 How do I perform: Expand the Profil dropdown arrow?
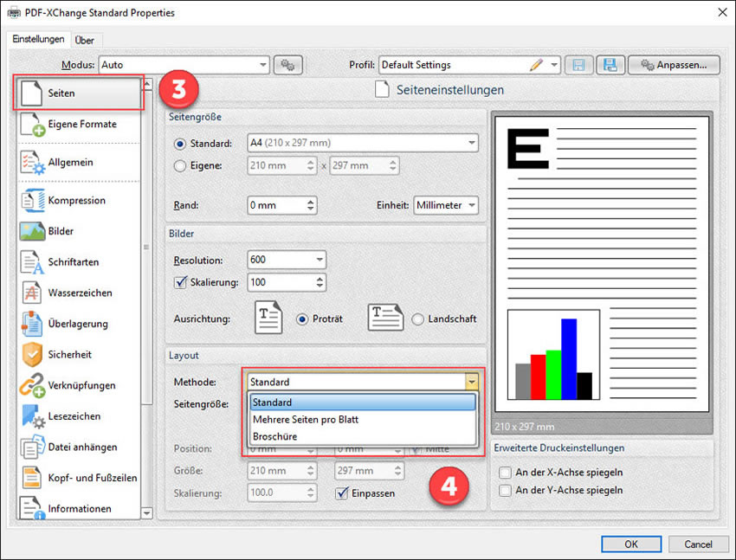[554, 65]
